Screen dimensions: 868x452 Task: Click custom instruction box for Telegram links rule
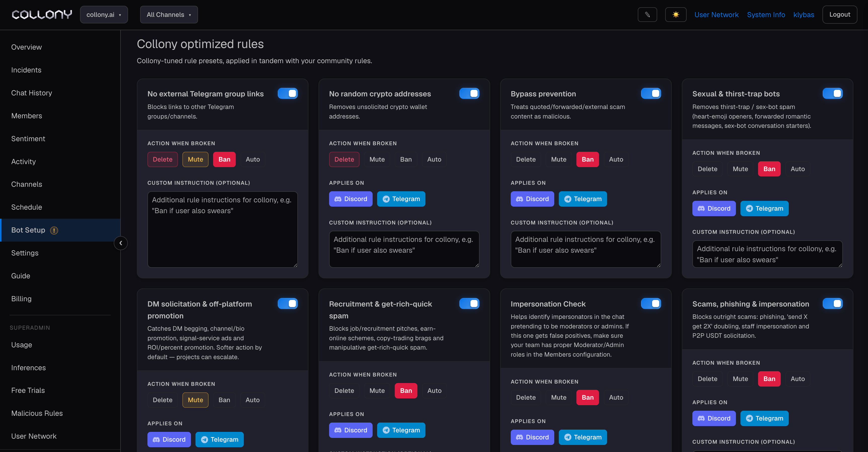coord(222,230)
